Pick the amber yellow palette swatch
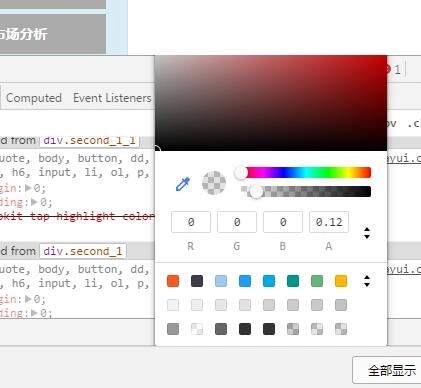421x388 pixels. [x=341, y=281]
